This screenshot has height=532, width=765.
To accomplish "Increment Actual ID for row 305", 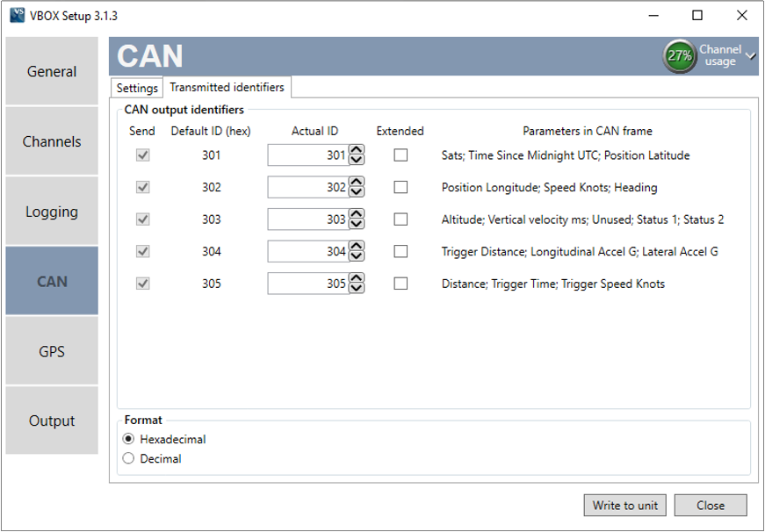I will coord(357,278).
